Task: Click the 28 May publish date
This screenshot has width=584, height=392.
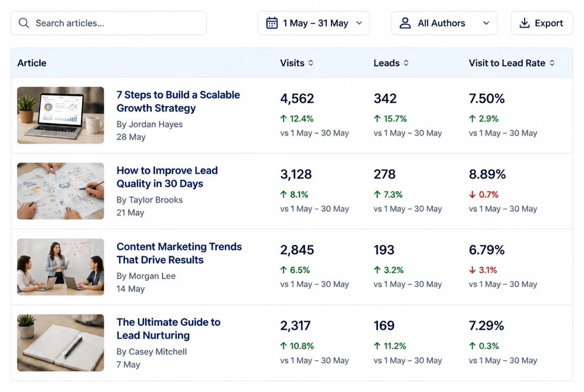Action: (131, 137)
